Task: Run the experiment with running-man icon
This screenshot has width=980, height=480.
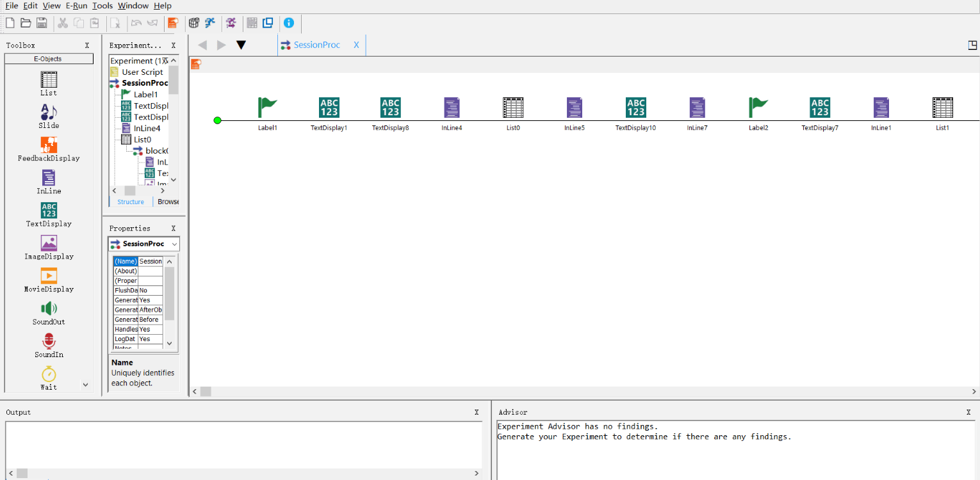Action: click(x=210, y=23)
